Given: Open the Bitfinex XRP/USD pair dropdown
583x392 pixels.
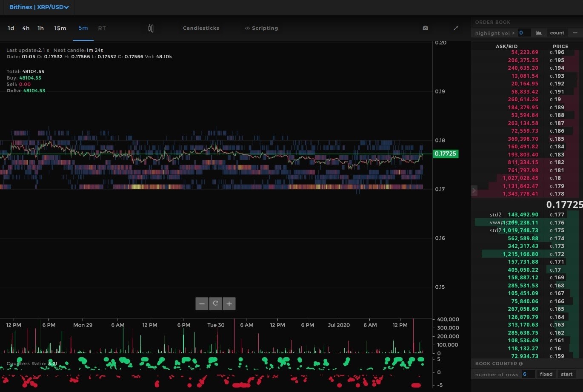Looking at the screenshot, I should tap(39, 7).
